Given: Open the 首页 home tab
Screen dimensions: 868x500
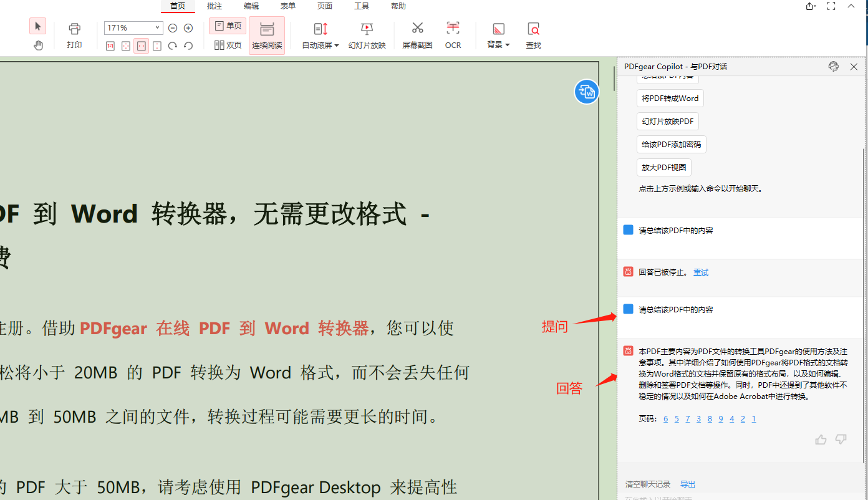Looking at the screenshot, I should click(x=178, y=6).
